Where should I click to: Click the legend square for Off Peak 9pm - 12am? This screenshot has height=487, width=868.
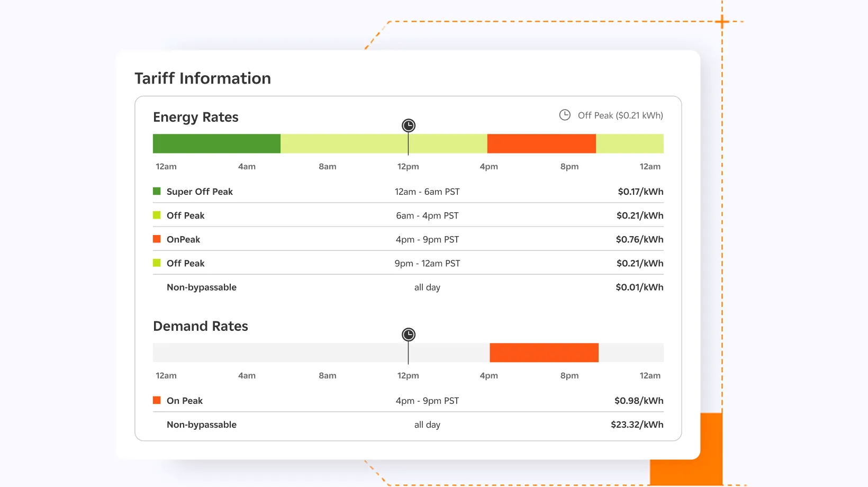(157, 263)
